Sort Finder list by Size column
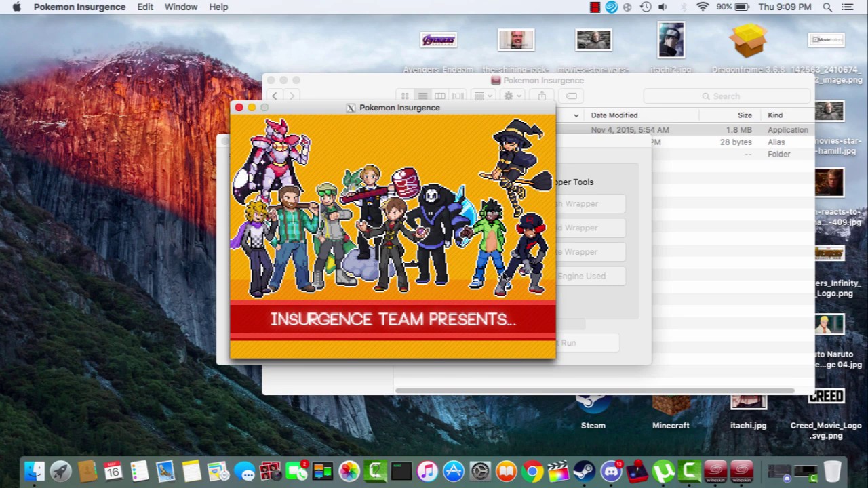Image resolution: width=868 pixels, height=488 pixels. pyautogui.click(x=745, y=115)
